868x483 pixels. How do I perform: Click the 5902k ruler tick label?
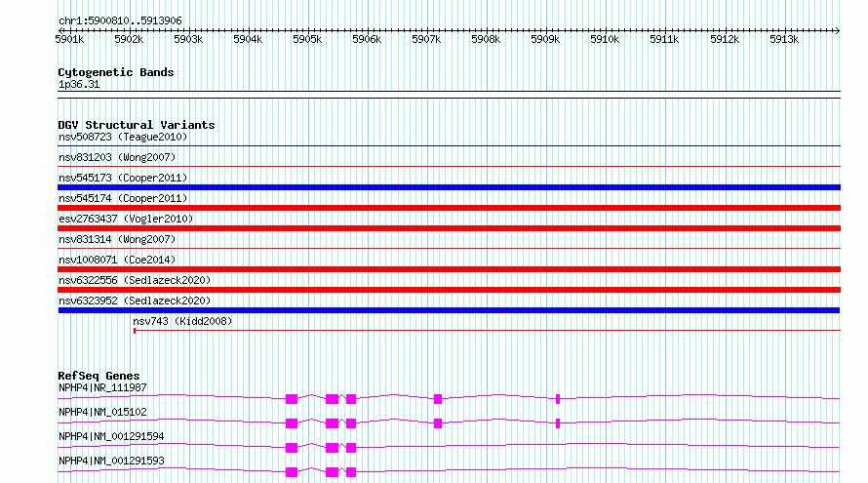click(x=129, y=39)
